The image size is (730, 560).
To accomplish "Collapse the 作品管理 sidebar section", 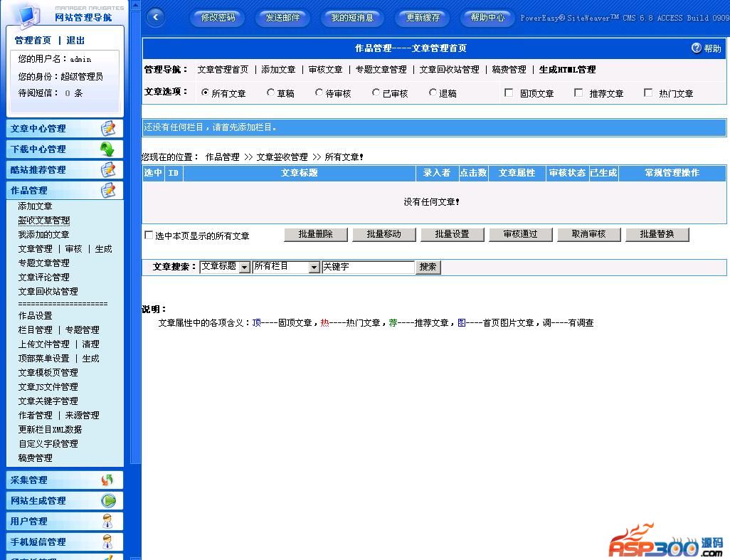I will pos(65,190).
